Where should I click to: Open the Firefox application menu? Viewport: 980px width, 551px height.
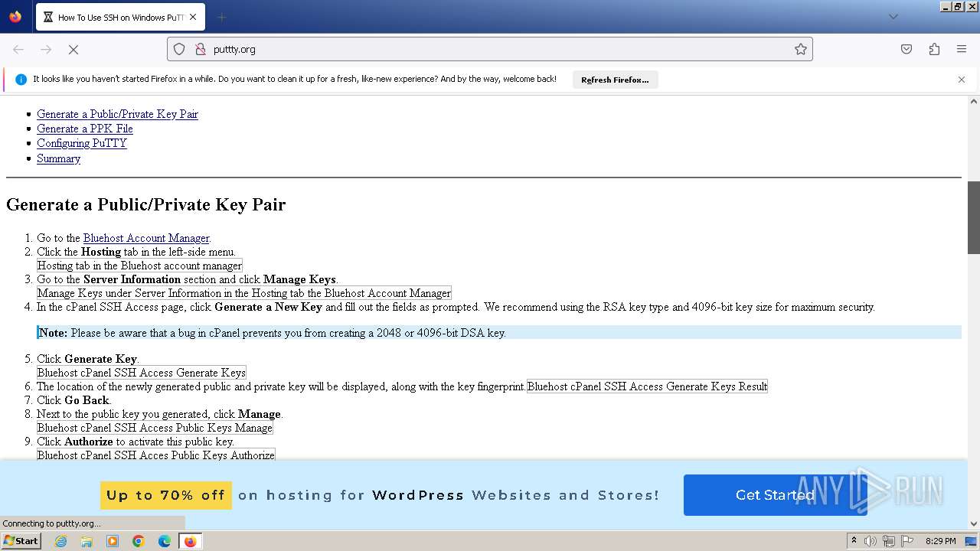(962, 49)
